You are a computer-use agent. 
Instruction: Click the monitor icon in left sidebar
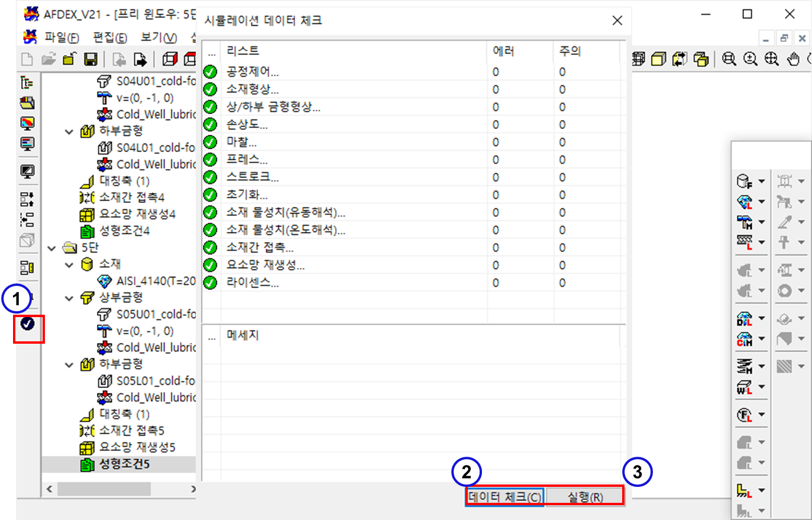[27, 172]
